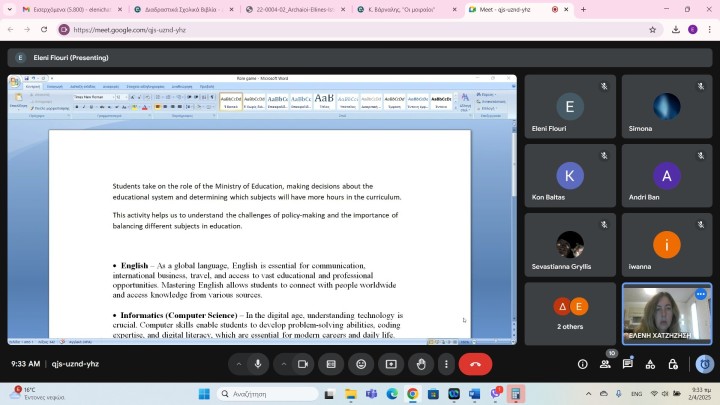Open host controls lock icon
The height and width of the screenshot is (405, 720).
click(x=673, y=364)
